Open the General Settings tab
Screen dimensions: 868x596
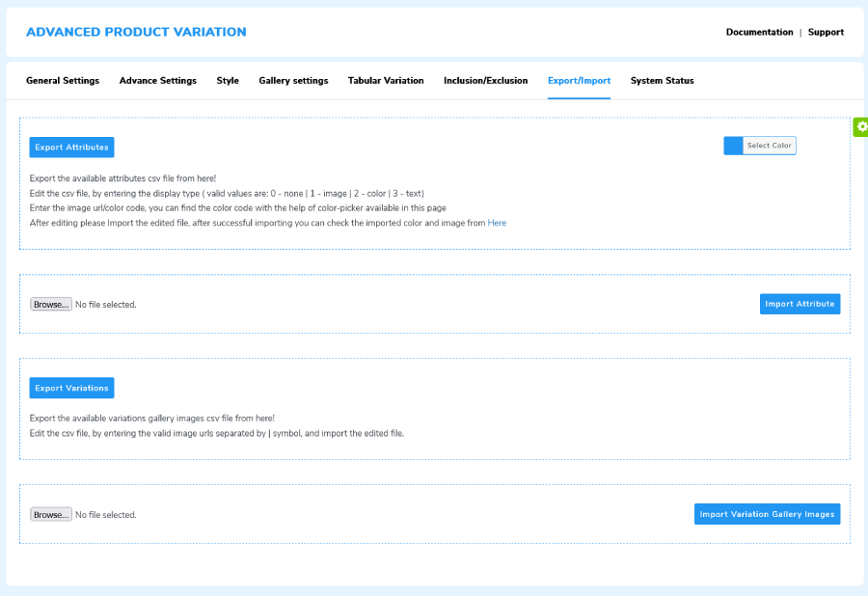[63, 80]
